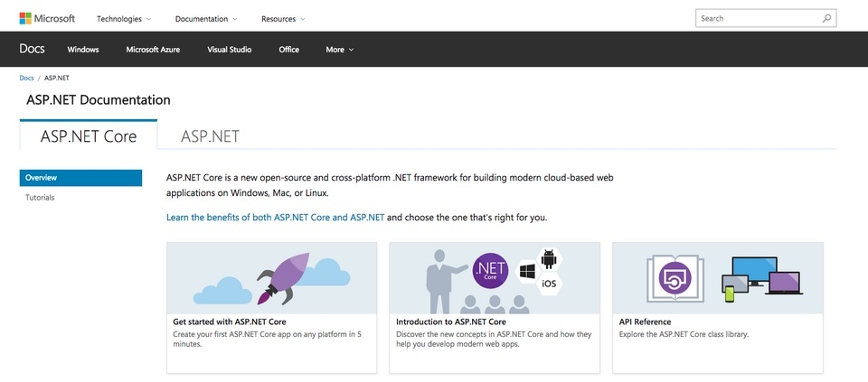The width and height of the screenshot is (868, 382).
Task: Open the ASP.NET Core benefits link
Action: point(276,218)
